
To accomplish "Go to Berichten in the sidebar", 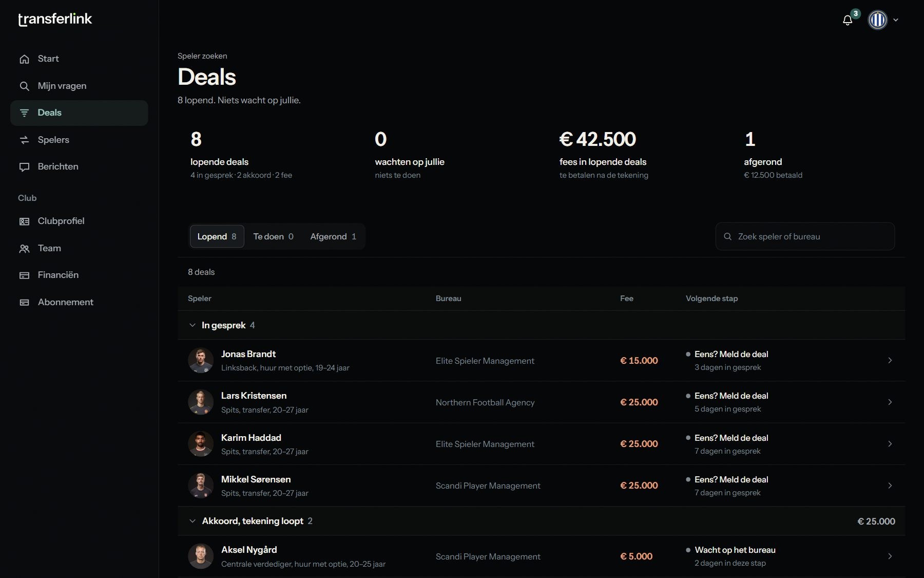I will tap(79, 167).
